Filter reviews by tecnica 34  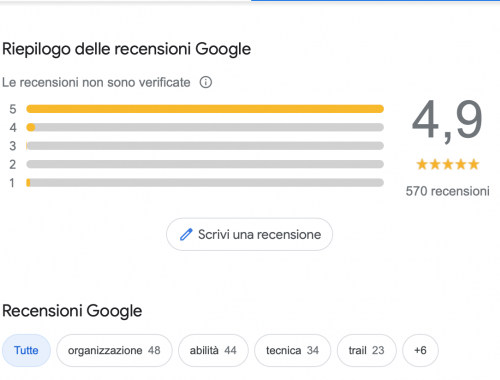pos(293,350)
